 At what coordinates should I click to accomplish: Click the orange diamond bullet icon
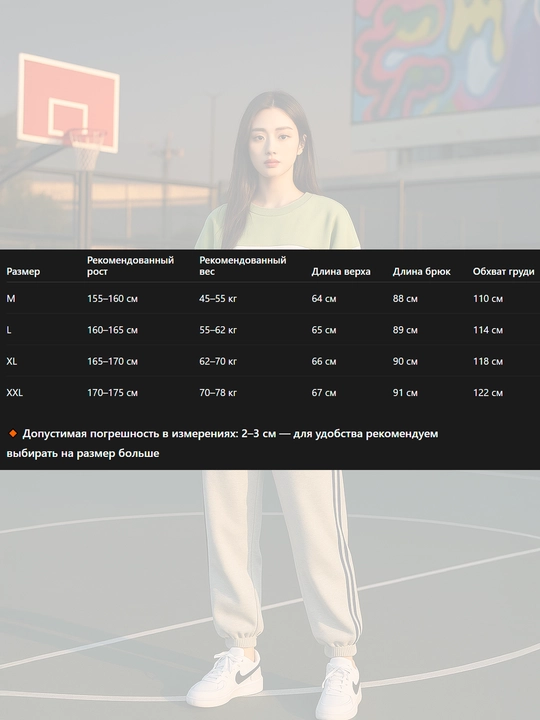pyautogui.click(x=13, y=433)
